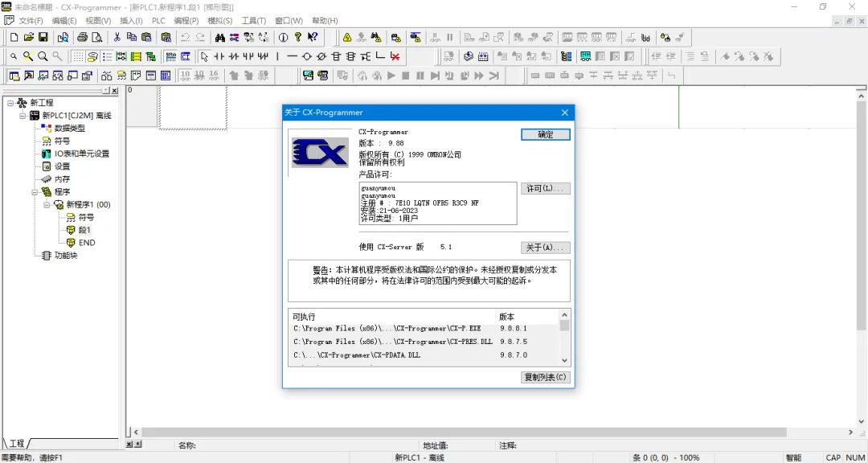868x463 pixels.
Task: Open the 帮助(H) menu
Action: (x=325, y=20)
